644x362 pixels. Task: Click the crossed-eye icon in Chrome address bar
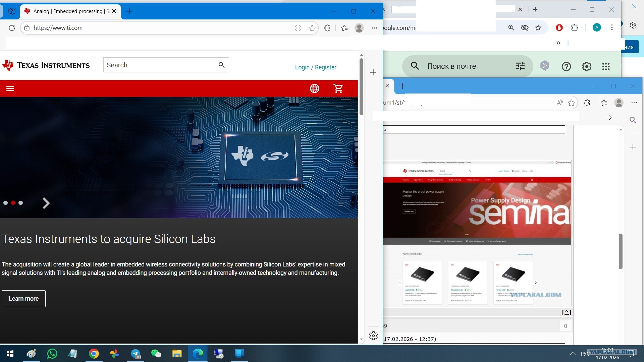coord(525,28)
